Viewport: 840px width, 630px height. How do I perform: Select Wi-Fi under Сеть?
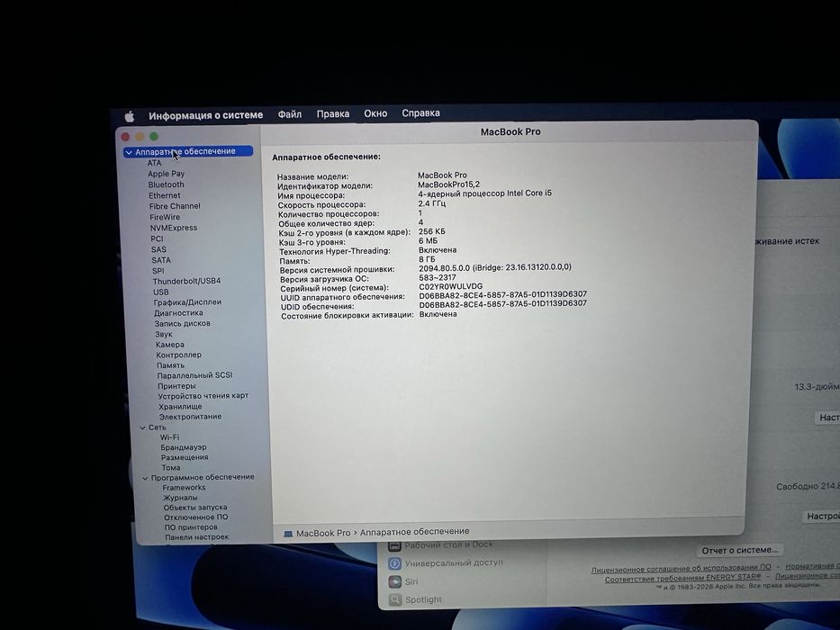[170, 437]
